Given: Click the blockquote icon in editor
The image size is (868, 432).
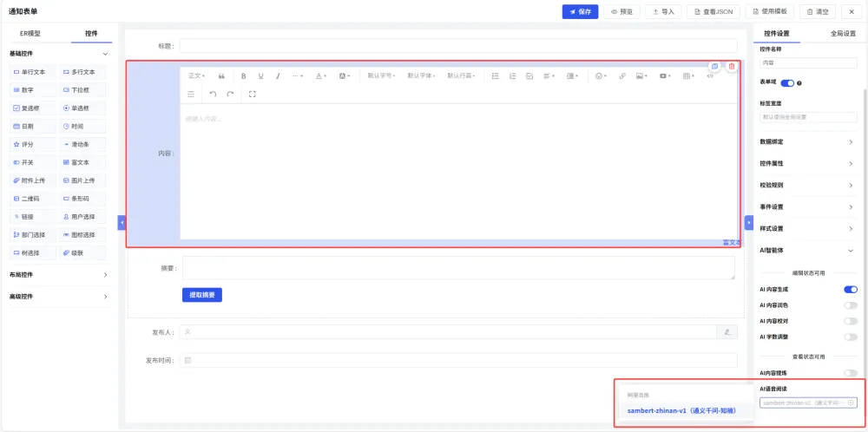Looking at the screenshot, I should point(221,75).
